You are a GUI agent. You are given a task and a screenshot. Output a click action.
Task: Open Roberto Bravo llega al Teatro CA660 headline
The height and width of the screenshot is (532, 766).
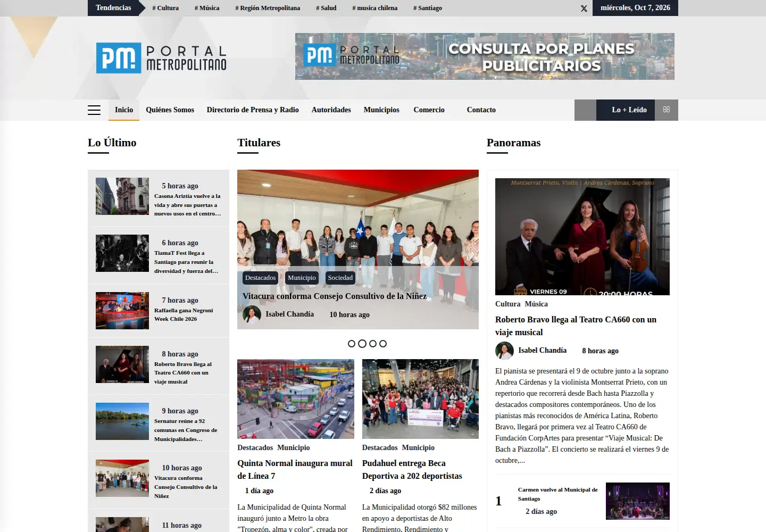pyautogui.click(x=576, y=326)
